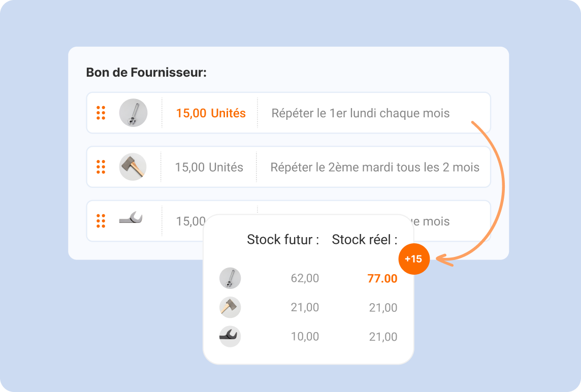Select the orange 77.00 real stock value
The height and width of the screenshot is (392, 581).
[x=382, y=279]
